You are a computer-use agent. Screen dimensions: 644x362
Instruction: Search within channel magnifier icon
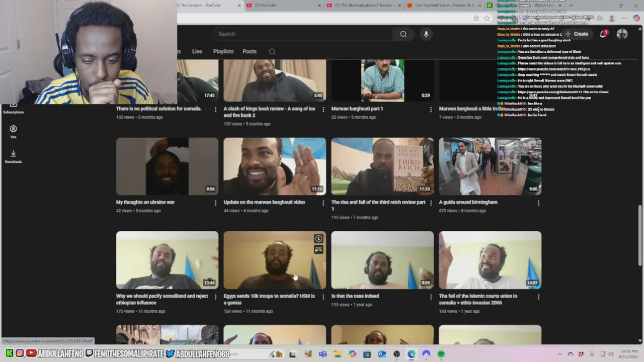tap(272, 51)
